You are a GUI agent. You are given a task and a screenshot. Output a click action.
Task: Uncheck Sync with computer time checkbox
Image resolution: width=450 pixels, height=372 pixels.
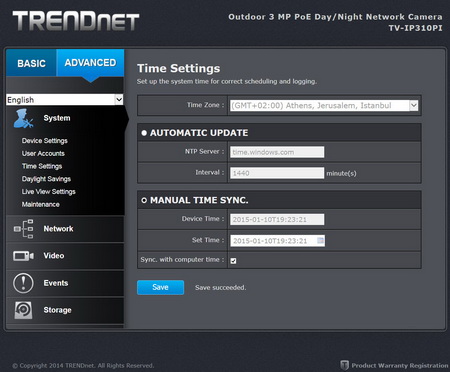233,261
